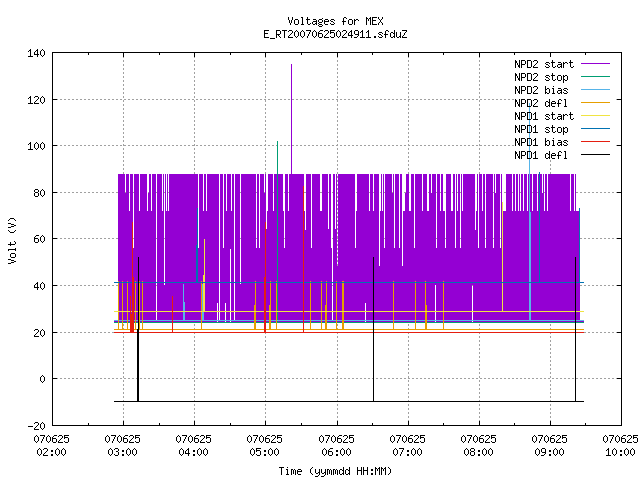The height and width of the screenshot is (480, 640).
Task: Click the y-axis tick value -20
Action: tap(36, 426)
